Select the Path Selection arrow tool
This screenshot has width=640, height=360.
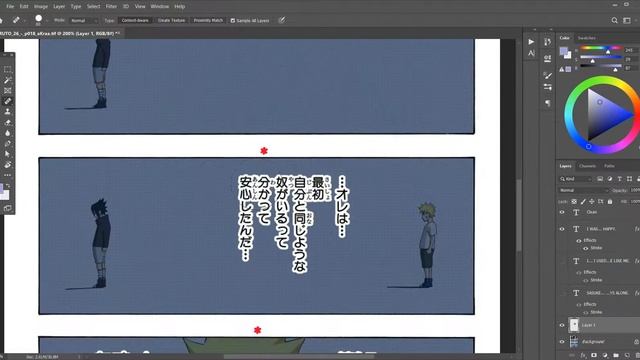point(7,154)
